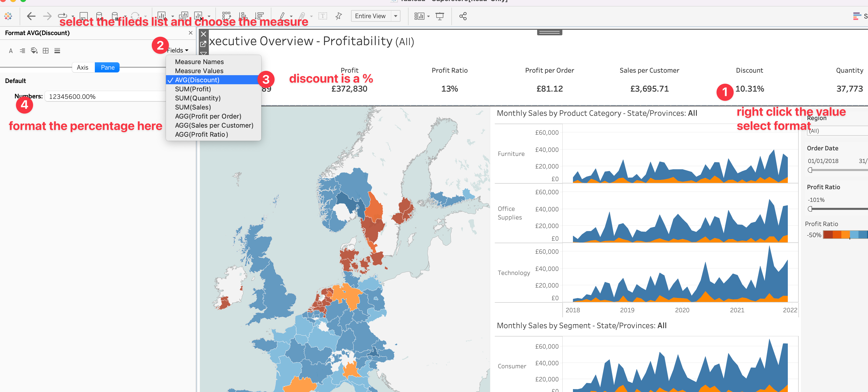Save the workbook with the save icon
Viewport: 868px width, 392px height.
point(83,16)
